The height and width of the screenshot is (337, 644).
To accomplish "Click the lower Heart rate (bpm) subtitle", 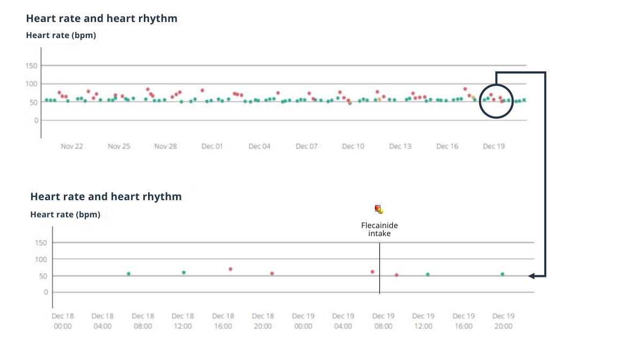I will (65, 214).
